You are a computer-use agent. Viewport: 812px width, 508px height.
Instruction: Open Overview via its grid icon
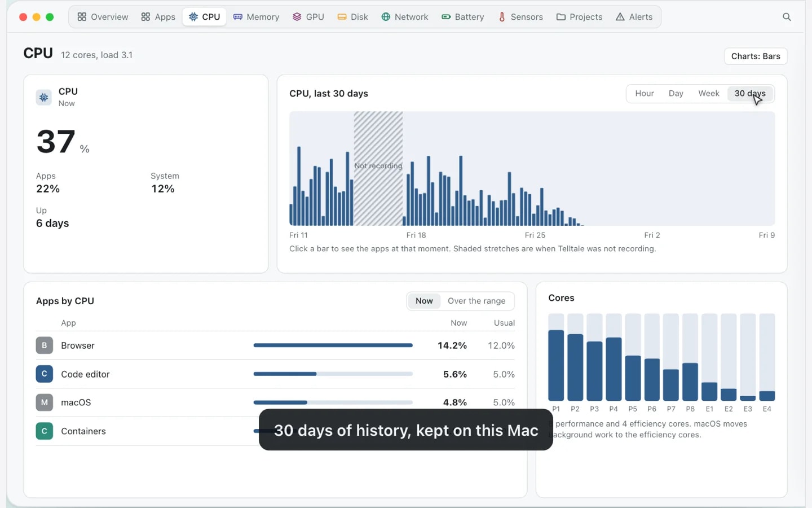click(x=82, y=17)
